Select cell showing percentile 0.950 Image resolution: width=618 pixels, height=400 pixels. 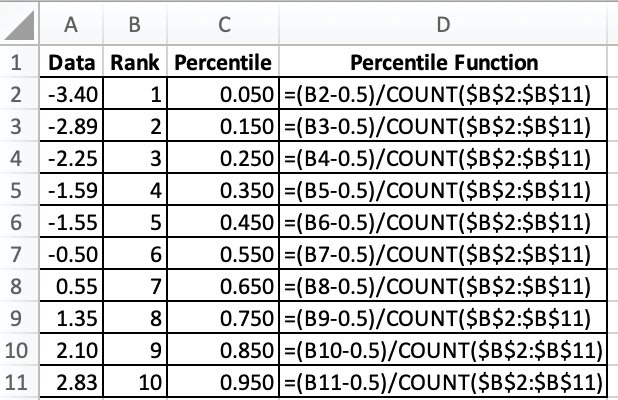[x=223, y=381]
